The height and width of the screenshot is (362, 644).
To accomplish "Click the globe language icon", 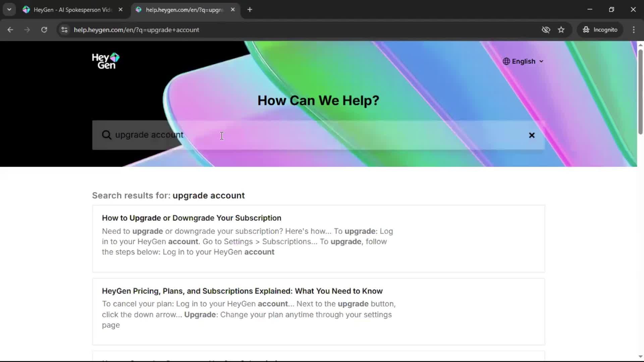I will click(x=506, y=61).
